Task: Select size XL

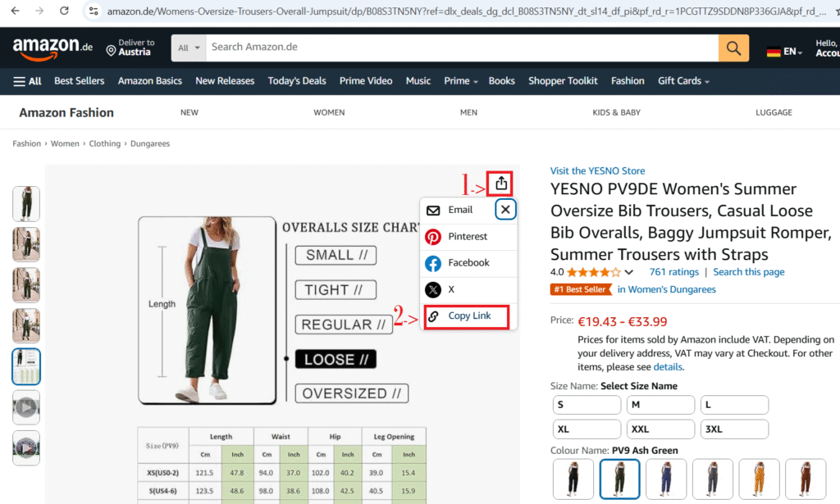Action: point(587,429)
